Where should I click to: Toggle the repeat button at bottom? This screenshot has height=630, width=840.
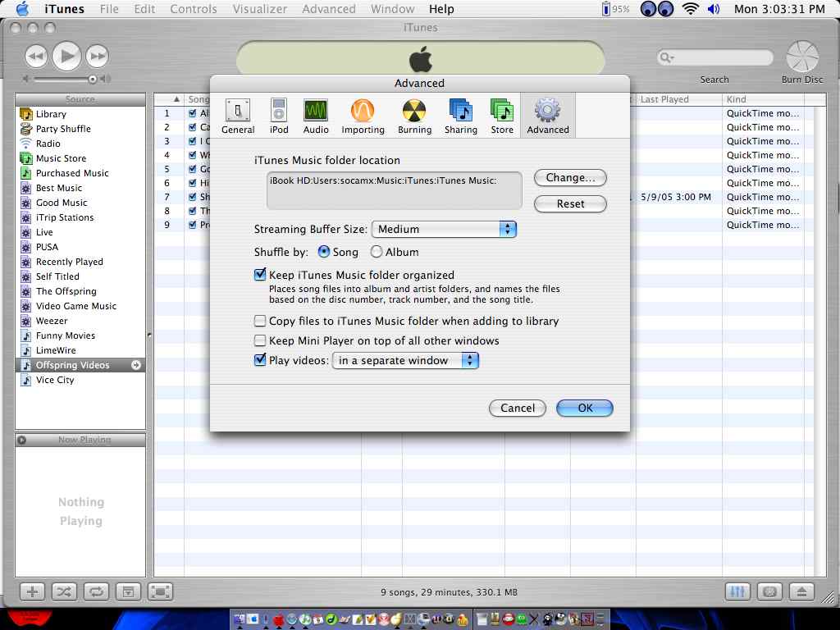(x=96, y=591)
